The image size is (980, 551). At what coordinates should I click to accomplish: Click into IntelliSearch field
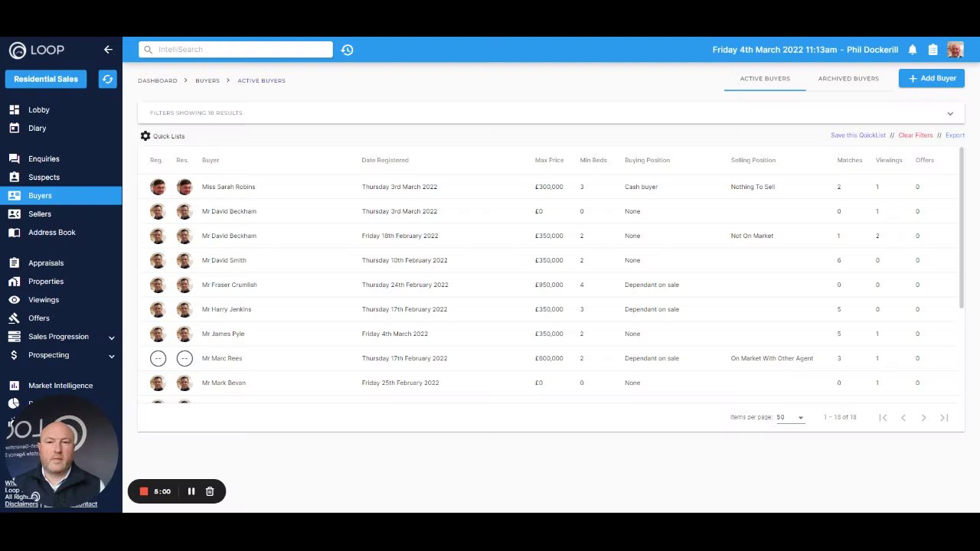[x=236, y=50]
